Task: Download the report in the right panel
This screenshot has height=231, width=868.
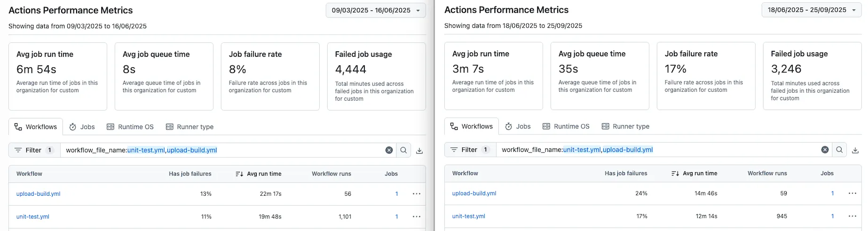Action: 855,150
